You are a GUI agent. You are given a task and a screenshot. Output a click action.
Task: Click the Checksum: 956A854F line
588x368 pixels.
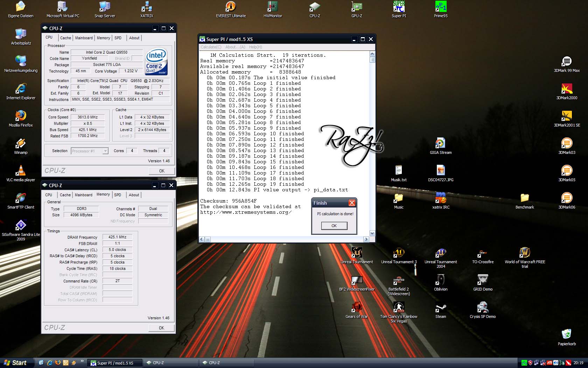point(228,201)
